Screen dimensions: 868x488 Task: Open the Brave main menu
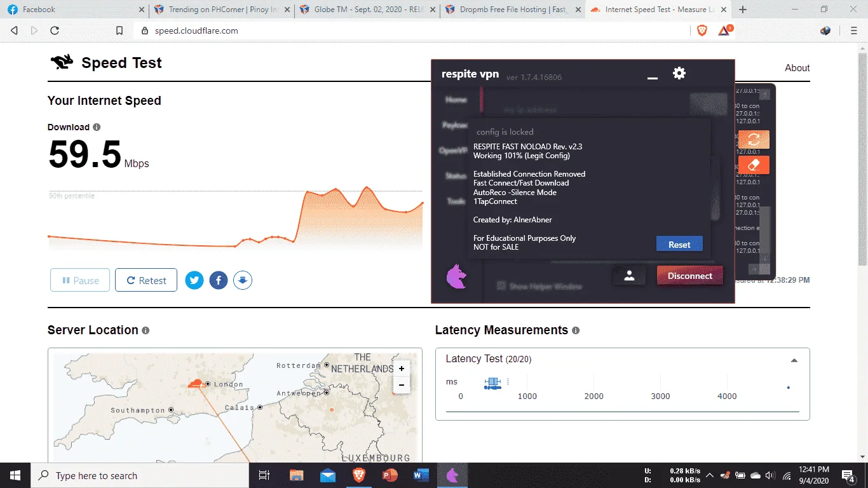pyautogui.click(x=854, y=30)
